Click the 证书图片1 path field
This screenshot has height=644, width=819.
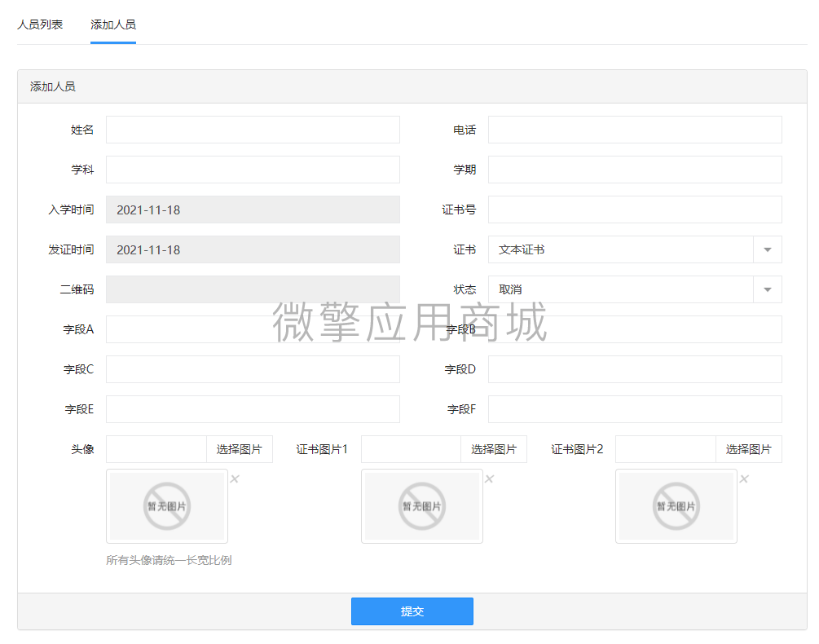pyautogui.click(x=411, y=449)
